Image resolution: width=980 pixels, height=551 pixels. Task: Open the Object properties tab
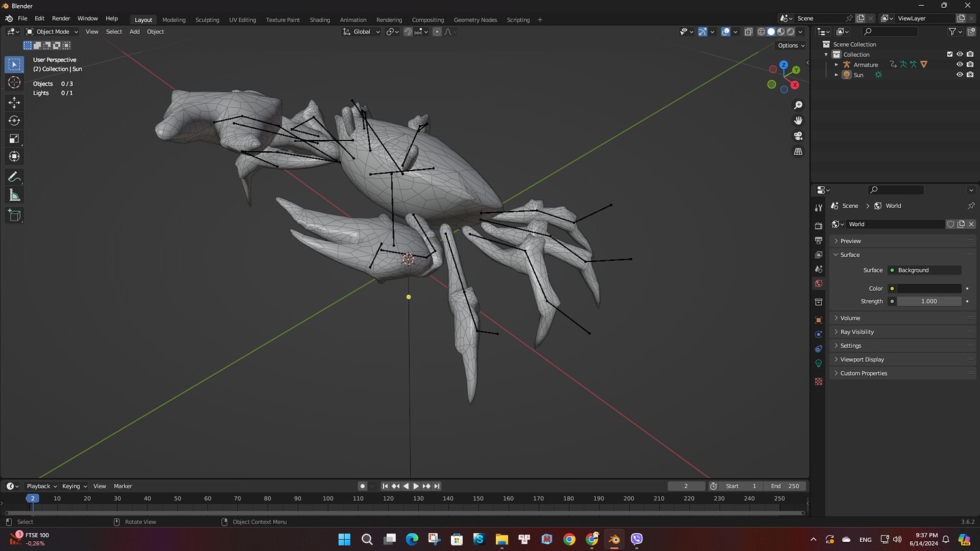click(x=819, y=320)
